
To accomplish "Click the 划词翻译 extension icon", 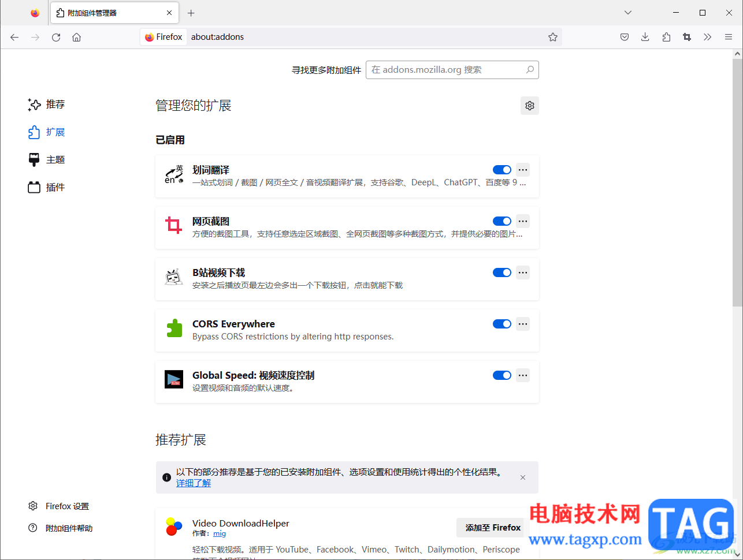I will point(174,174).
